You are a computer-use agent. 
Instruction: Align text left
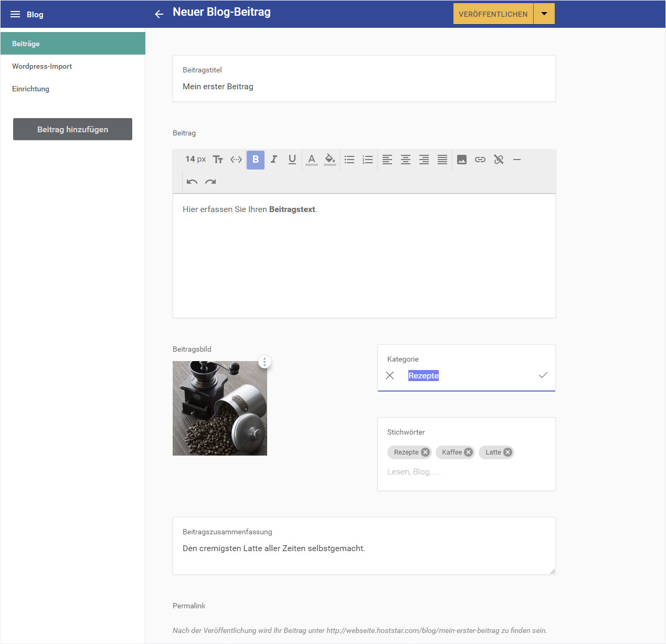[x=387, y=160]
